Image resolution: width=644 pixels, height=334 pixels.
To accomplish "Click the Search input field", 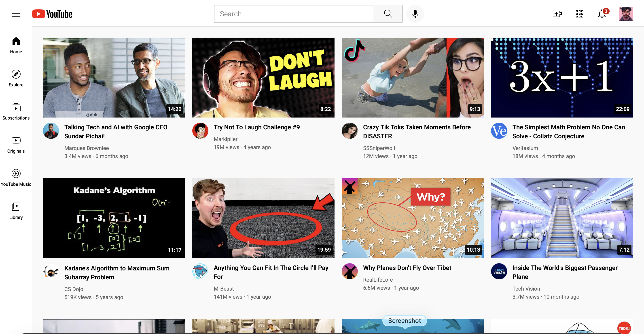I will [x=294, y=14].
